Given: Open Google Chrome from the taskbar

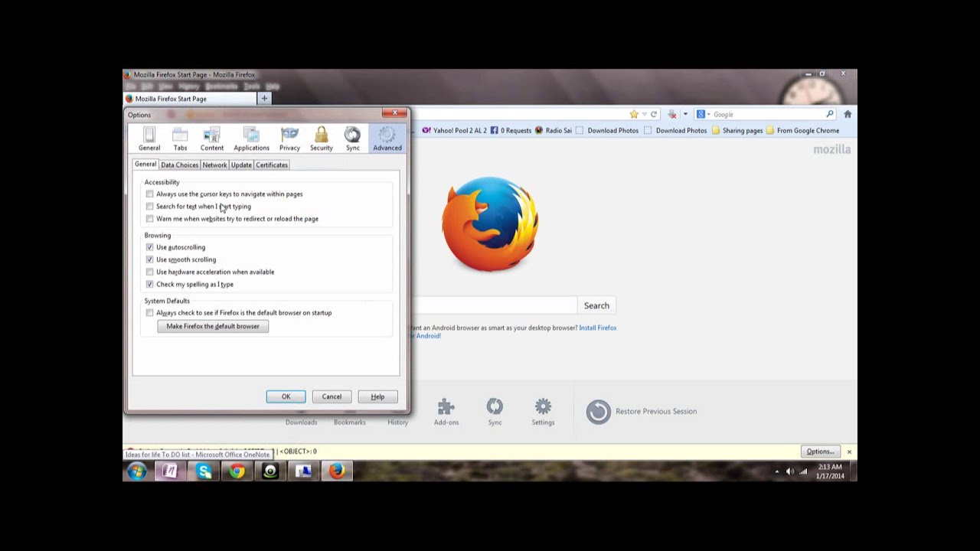Looking at the screenshot, I should [237, 471].
